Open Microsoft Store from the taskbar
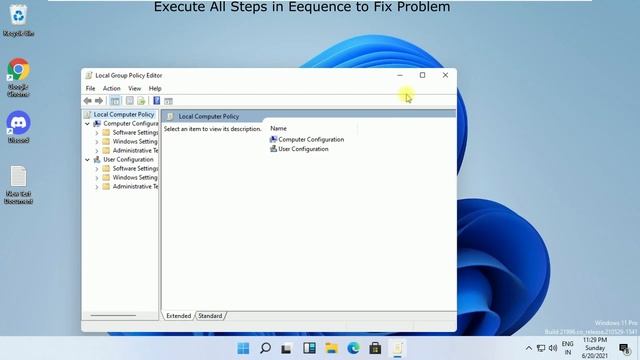The height and width of the screenshot is (360, 640). pos(375,348)
